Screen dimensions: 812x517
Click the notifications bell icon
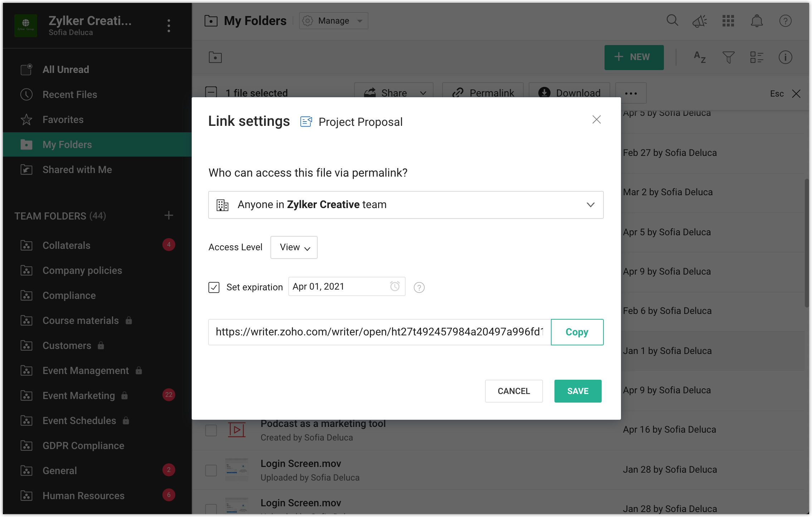click(757, 21)
